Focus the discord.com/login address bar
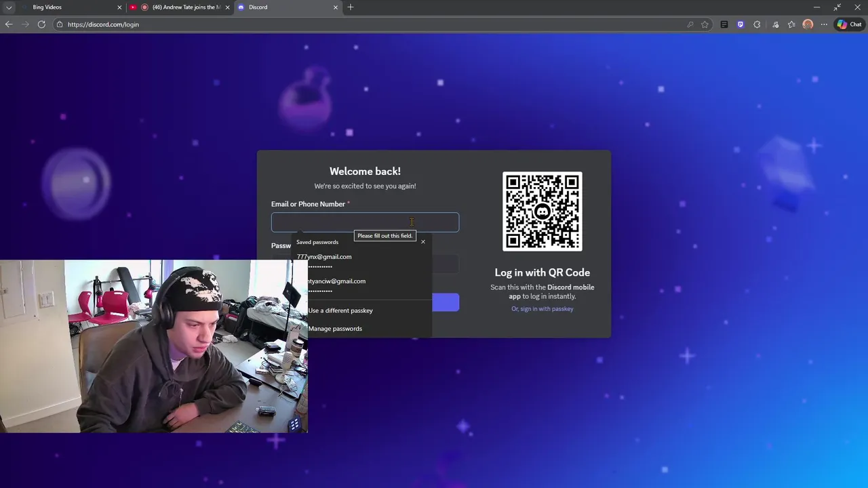The image size is (868, 488). [x=373, y=24]
